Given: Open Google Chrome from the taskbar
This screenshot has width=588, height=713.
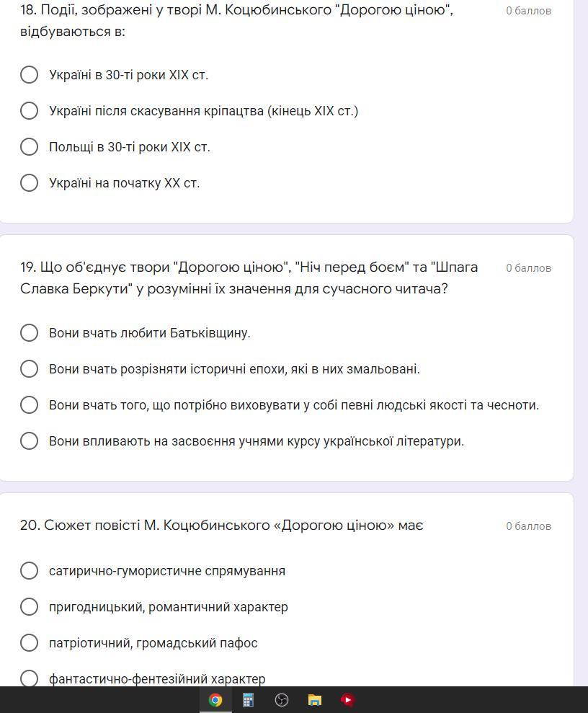Looking at the screenshot, I should [215, 700].
